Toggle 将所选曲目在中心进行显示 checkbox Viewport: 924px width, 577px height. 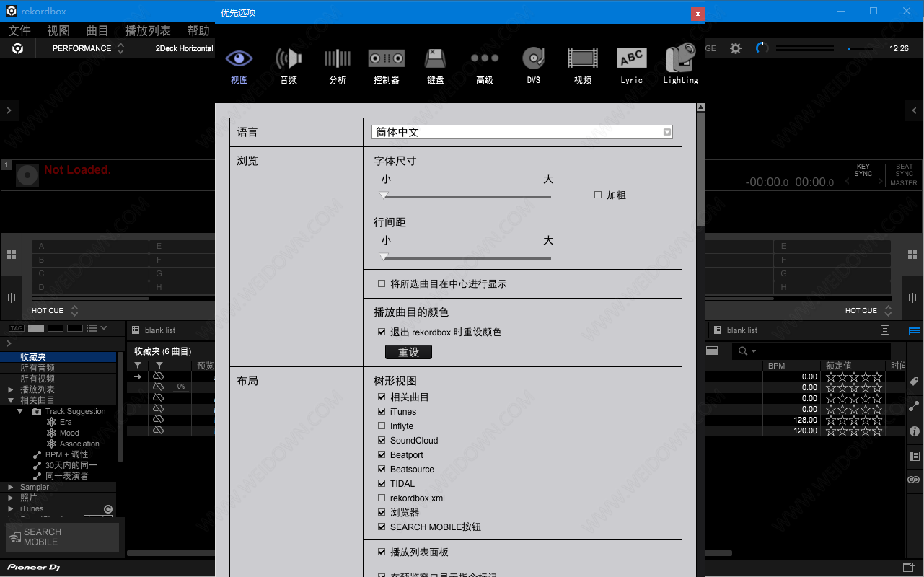382,284
